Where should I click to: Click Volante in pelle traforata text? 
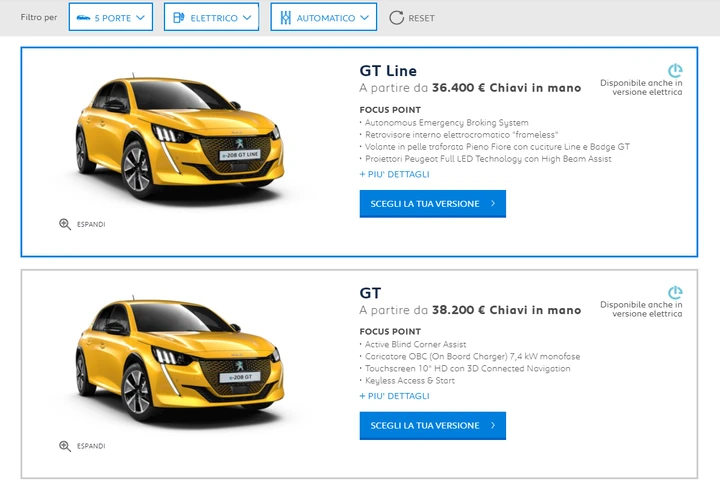click(x=497, y=146)
